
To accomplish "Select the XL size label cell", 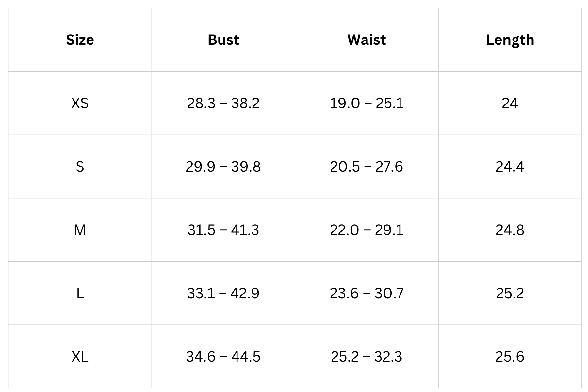I will click(80, 356).
